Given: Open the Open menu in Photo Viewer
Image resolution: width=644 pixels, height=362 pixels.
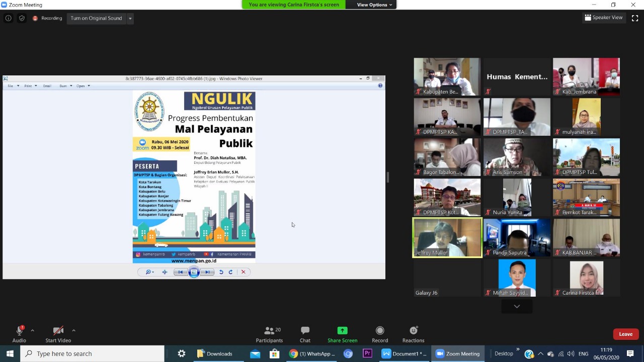Looking at the screenshot, I should coord(83,86).
